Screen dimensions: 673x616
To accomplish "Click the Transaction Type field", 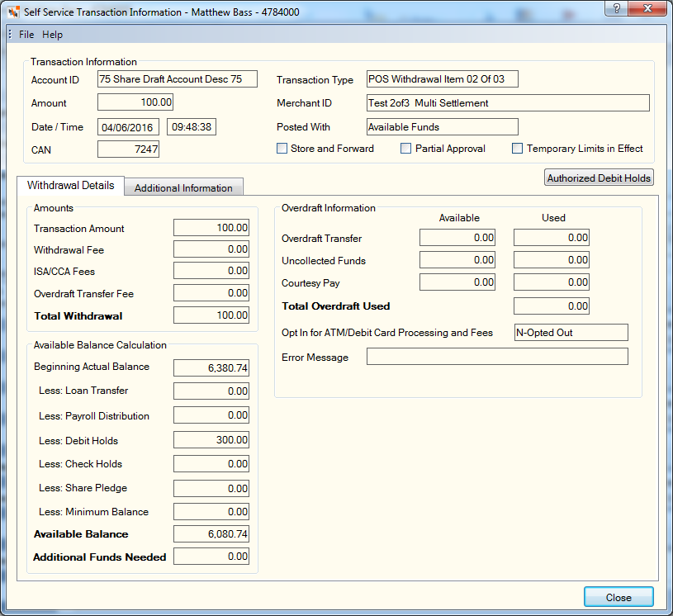I will (x=443, y=79).
